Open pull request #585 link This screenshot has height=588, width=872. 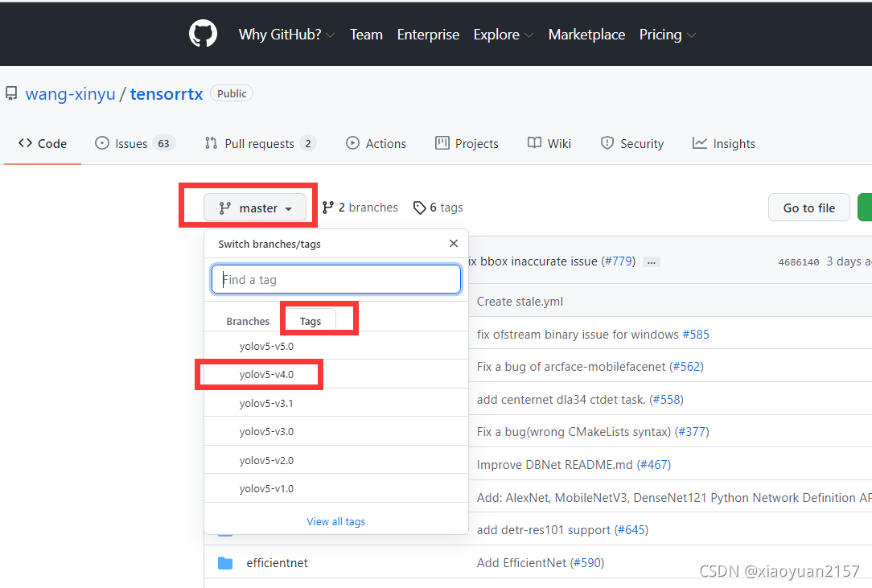point(696,335)
